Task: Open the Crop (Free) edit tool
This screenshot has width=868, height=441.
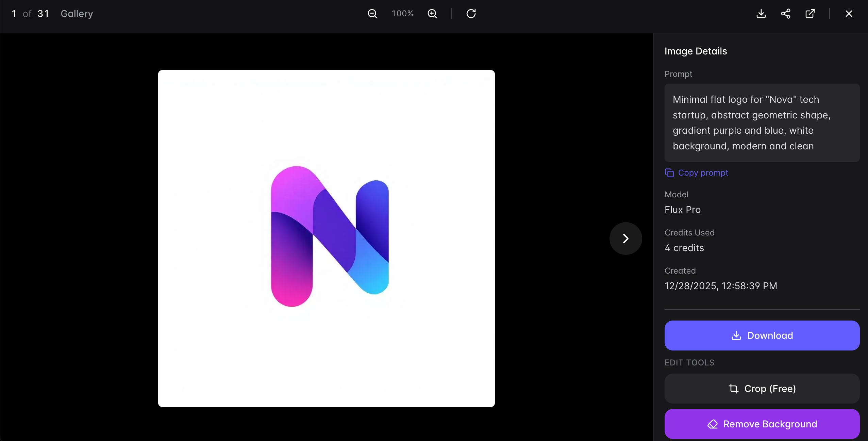Action: (762, 389)
